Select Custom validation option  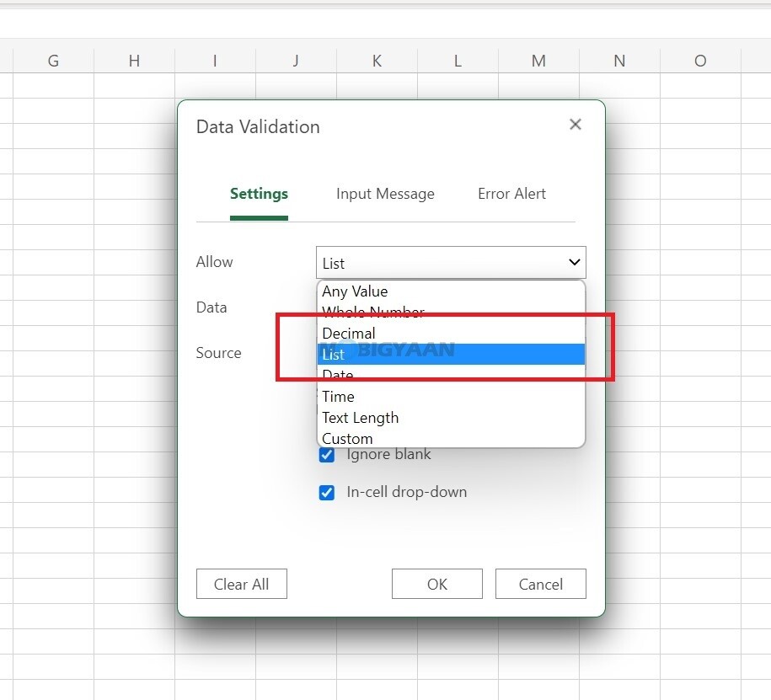pyautogui.click(x=347, y=438)
